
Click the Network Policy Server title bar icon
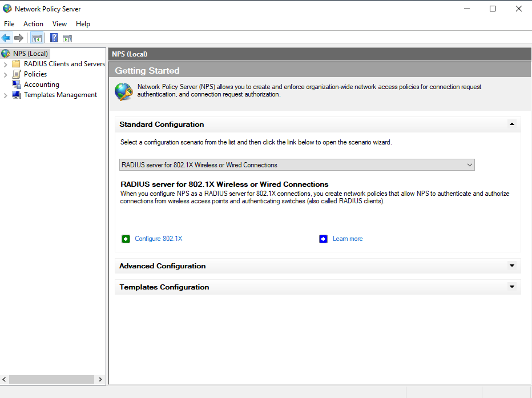7,9
